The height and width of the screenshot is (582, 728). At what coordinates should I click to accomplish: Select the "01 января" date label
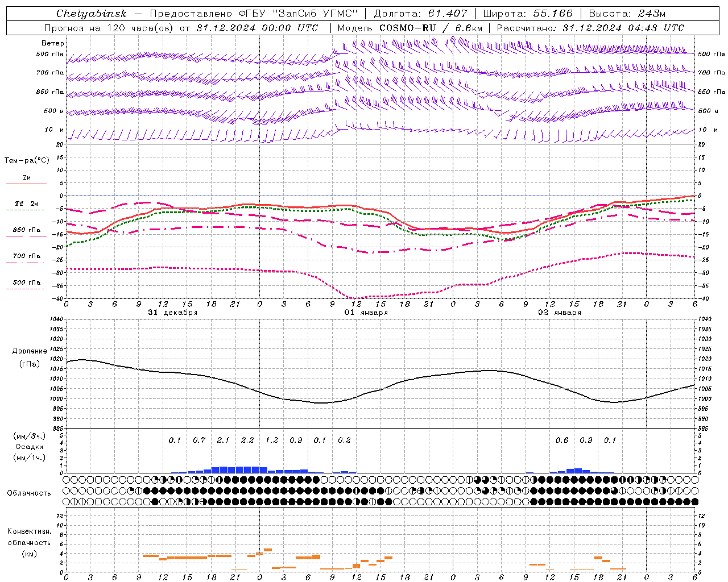click(366, 313)
